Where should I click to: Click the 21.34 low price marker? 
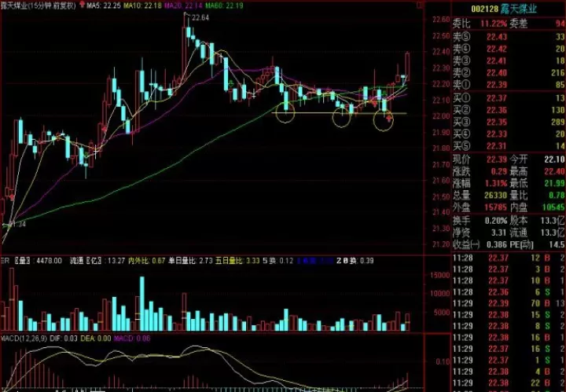(17, 225)
